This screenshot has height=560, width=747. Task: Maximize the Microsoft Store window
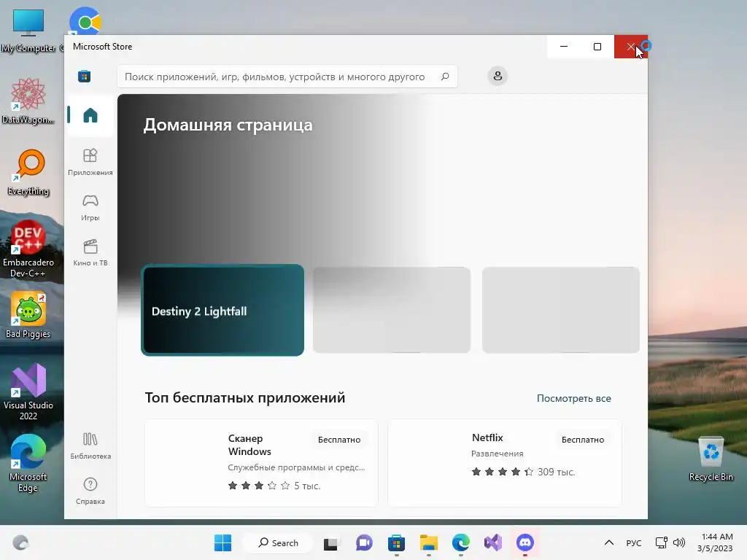[x=597, y=47]
